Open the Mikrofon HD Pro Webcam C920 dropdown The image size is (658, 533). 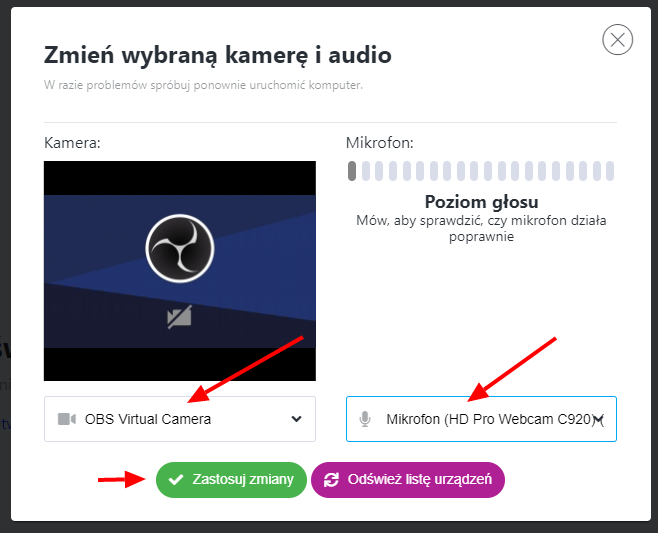(481, 419)
